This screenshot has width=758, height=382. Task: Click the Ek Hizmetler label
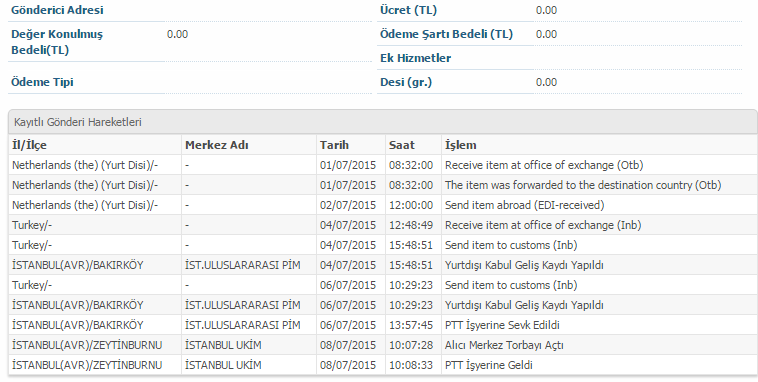click(415, 58)
